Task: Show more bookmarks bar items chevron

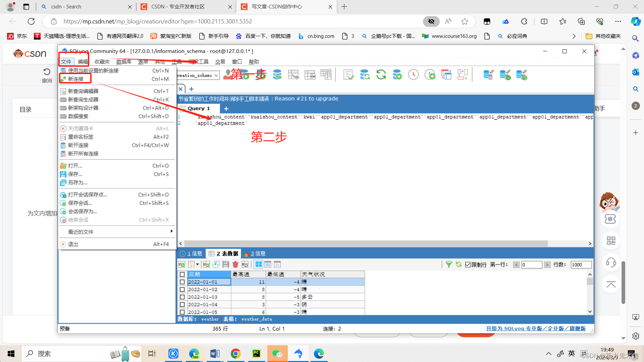Action: coord(574,36)
